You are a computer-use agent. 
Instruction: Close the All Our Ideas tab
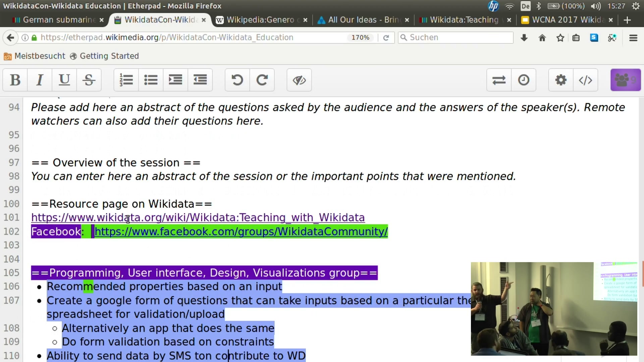(407, 20)
